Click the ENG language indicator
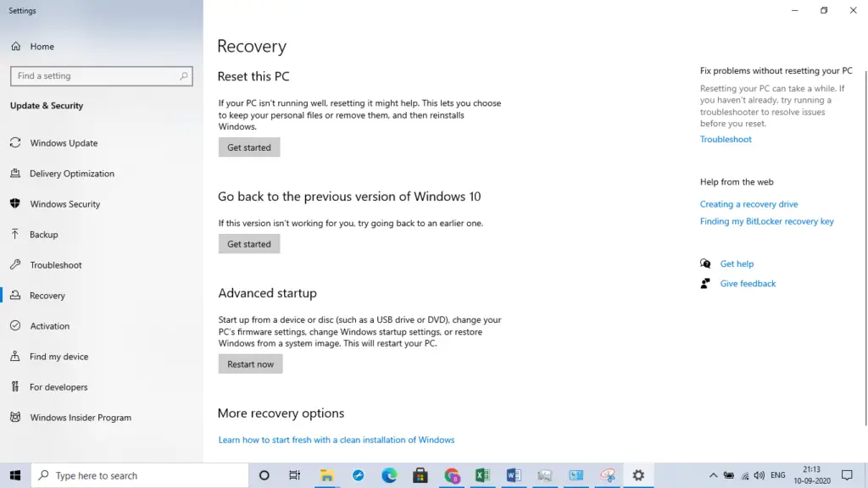Image resolution: width=868 pixels, height=488 pixels. 778,475
